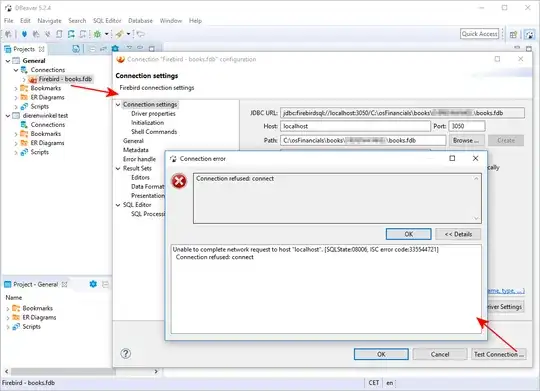Collapse the General project node
This screenshot has height=391, width=540.
pyautogui.click(x=8, y=61)
